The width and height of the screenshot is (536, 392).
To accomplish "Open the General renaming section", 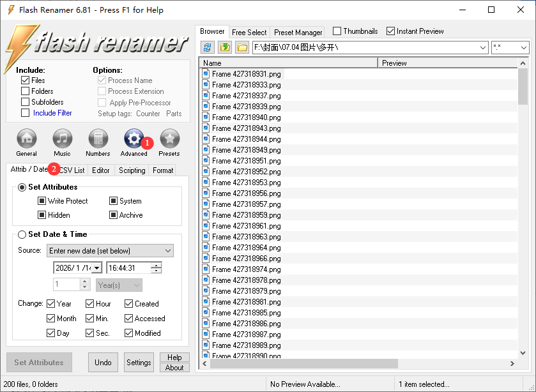I will pyautogui.click(x=26, y=139).
